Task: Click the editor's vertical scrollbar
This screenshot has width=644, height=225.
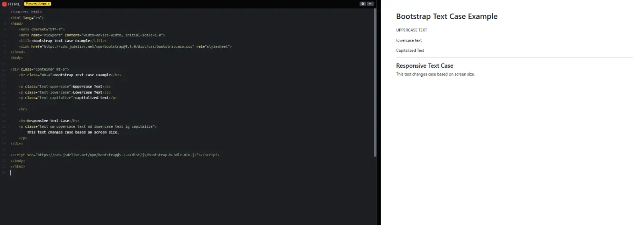Action: click(375, 82)
